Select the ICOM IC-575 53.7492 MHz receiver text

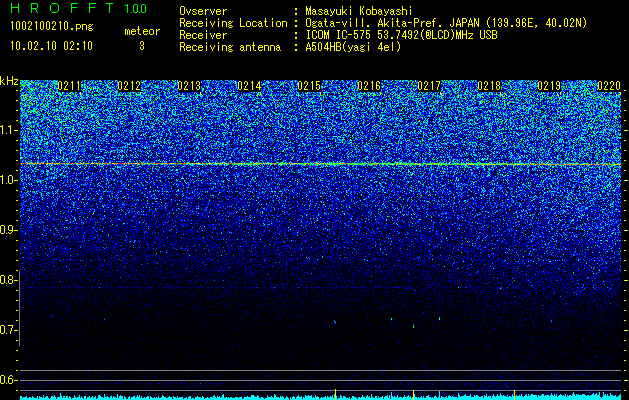coord(401,35)
